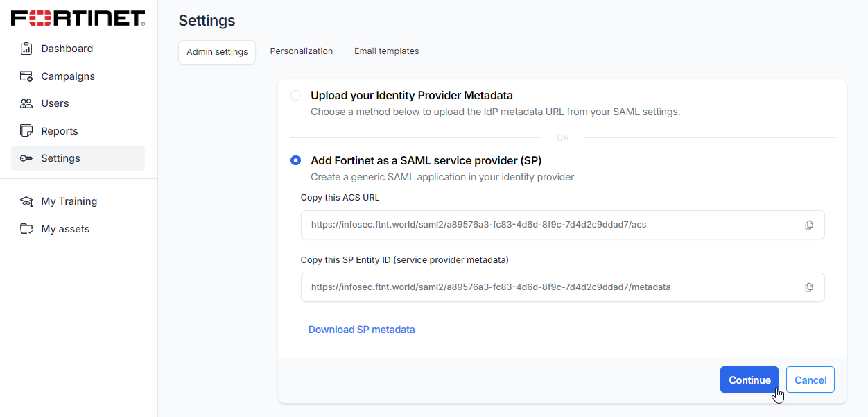Switch to the Personalization tab
Screen dimensions: 868x417
(x=302, y=51)
